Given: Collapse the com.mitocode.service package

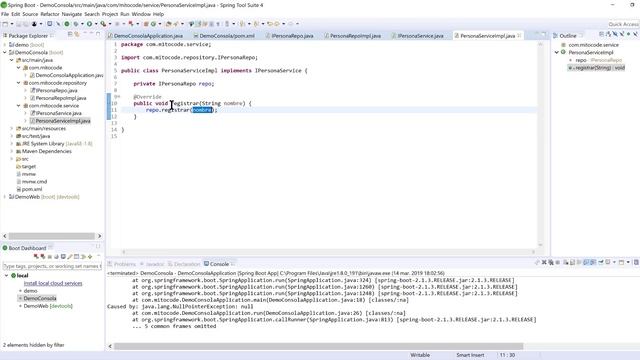Looking at the screenshot, I should (x=18, y=106).
